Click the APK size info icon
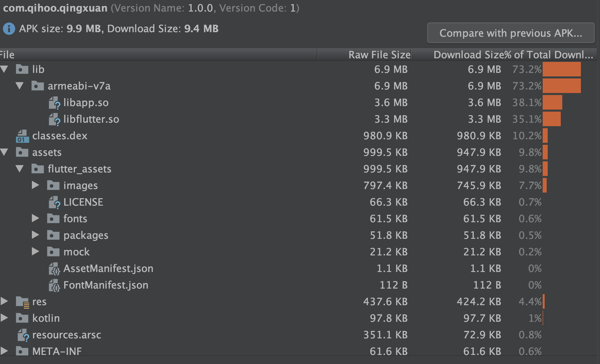This screenshot has height=364, width=600. point(9,29)
